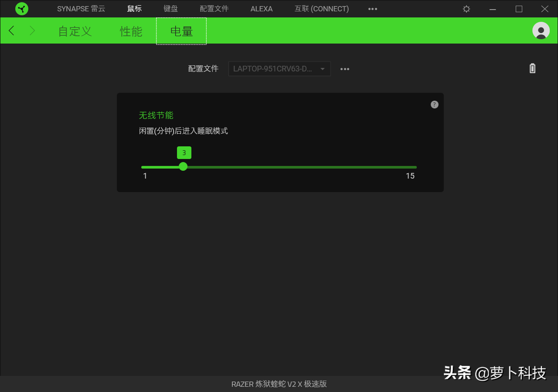Screen dimensions: 558x392
Task: Open profile options three-dot menu
Action: 345,69
